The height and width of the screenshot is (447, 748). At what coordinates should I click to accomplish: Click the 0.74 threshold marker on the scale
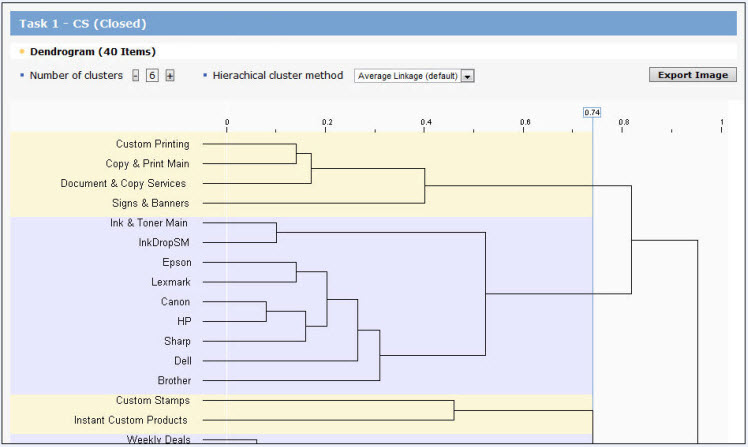point(592,113)
